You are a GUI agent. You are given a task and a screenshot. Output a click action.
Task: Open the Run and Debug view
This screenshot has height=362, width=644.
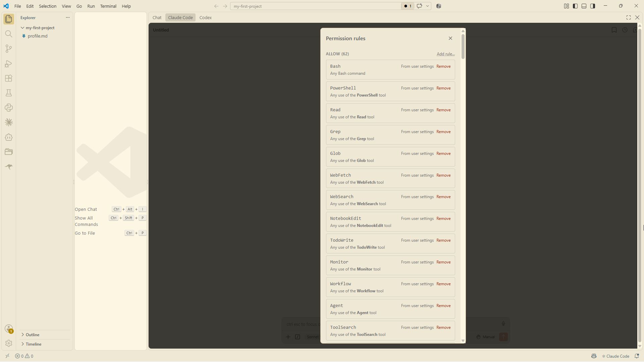coord(9,63)
